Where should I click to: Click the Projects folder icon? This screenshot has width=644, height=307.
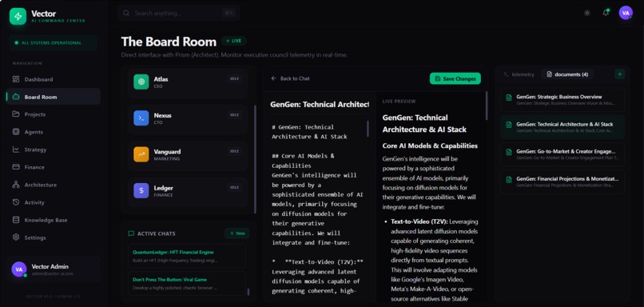[x=16, y=114]
